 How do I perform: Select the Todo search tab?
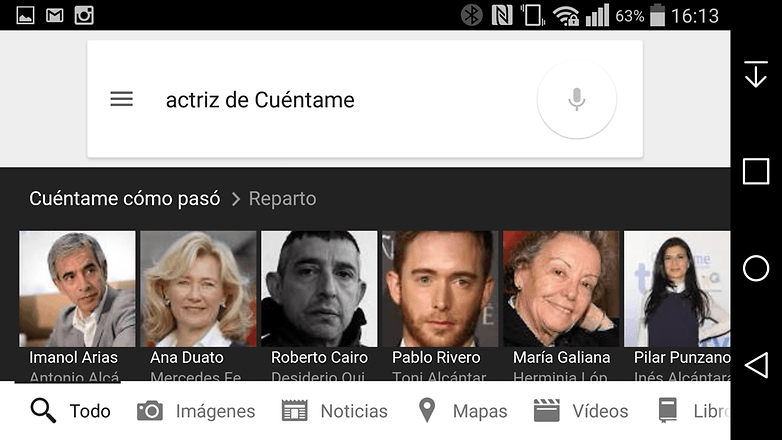(x=70, y=411)
